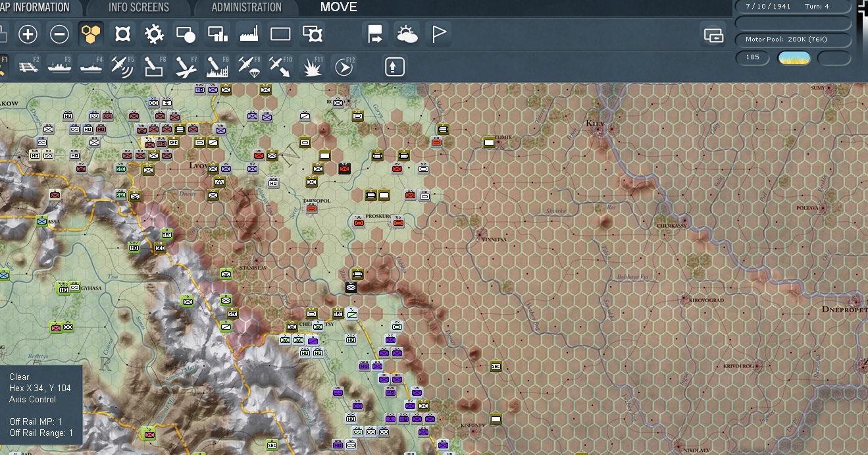
Task: Click the flag with arrow icon
Action: (375, 34)
